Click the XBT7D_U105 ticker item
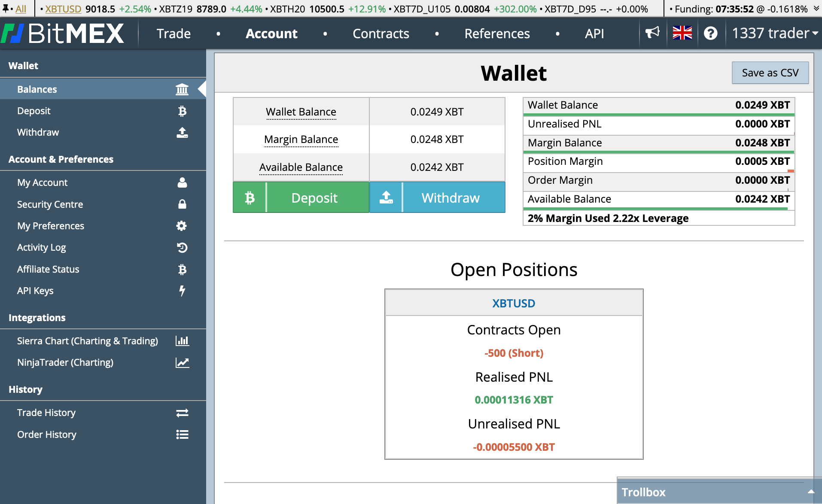Screen dimensions: 822x504 coord(465,9)
